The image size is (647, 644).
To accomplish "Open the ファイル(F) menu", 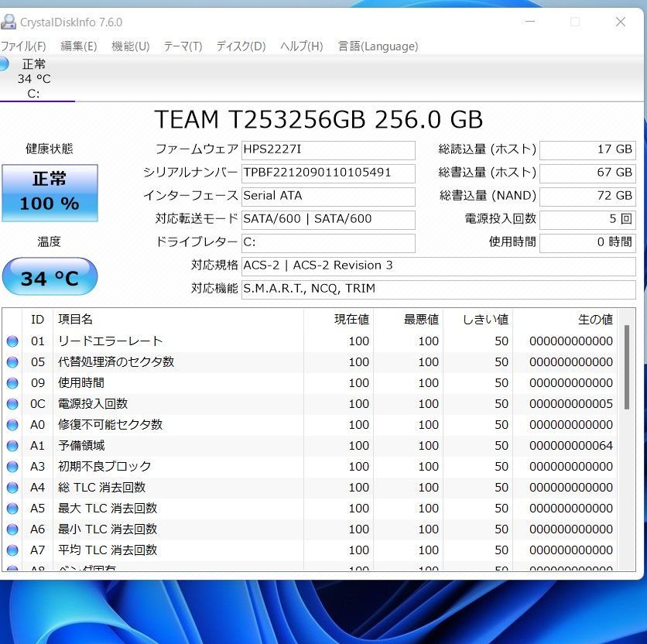I will [x=23, y=46].
